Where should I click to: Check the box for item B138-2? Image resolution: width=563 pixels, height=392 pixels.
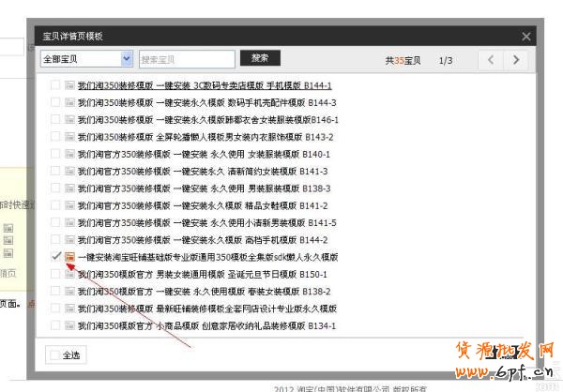point(55,292)
